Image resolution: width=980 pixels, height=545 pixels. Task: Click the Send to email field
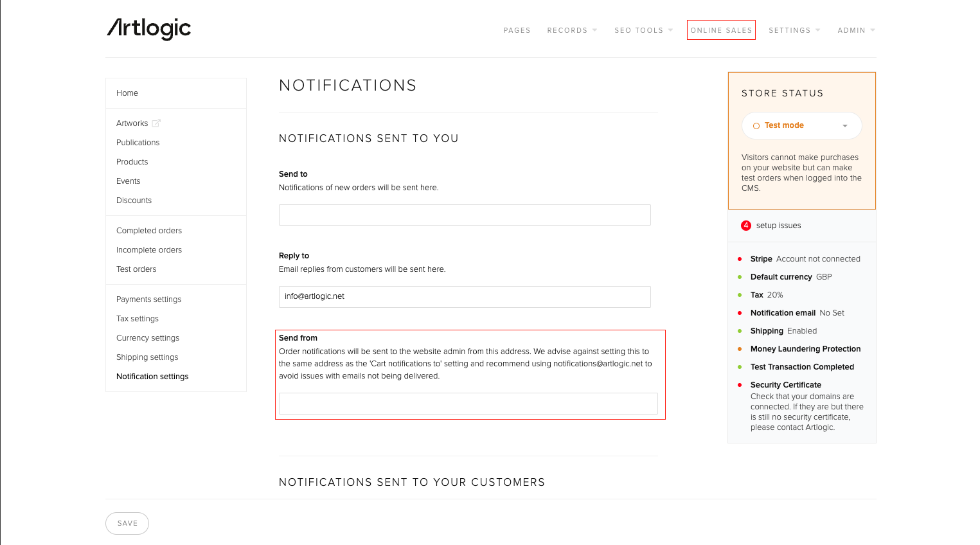(465, 215)
